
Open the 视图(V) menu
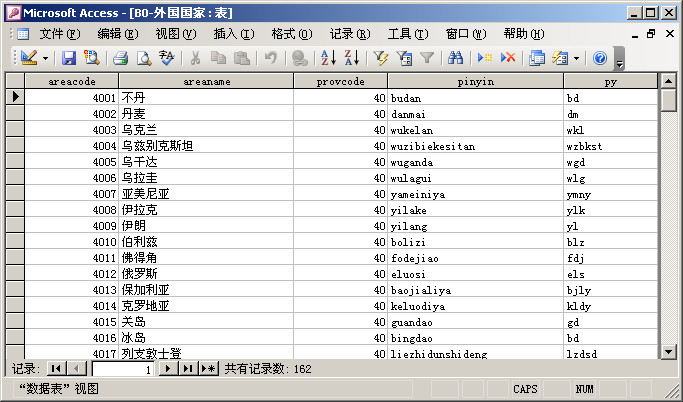pos(176,34)
